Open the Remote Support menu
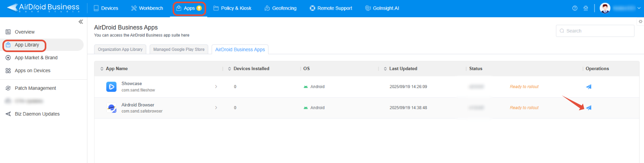Screen dimensions: 644x163 coord(331,8)
